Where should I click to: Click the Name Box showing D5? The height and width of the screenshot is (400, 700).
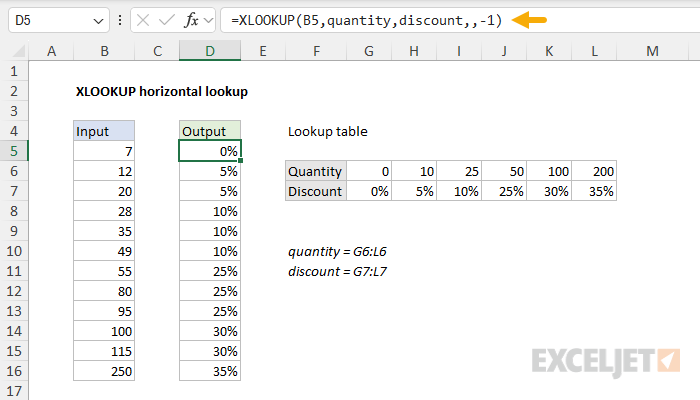click(58, 20)
